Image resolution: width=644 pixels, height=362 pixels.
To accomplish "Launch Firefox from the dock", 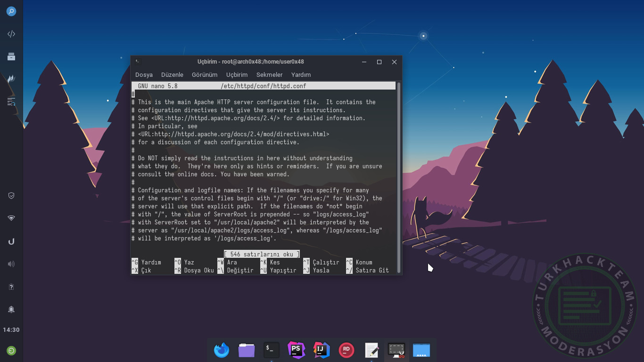I will pos(222,350).
